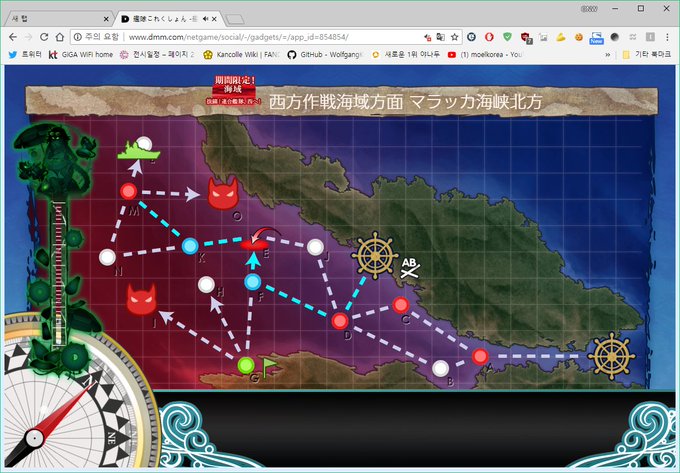Image resolution: width=680 pixels, height=473 pixels.
Task: Click ship wheel start point east of A
Action: click(611, 356)
